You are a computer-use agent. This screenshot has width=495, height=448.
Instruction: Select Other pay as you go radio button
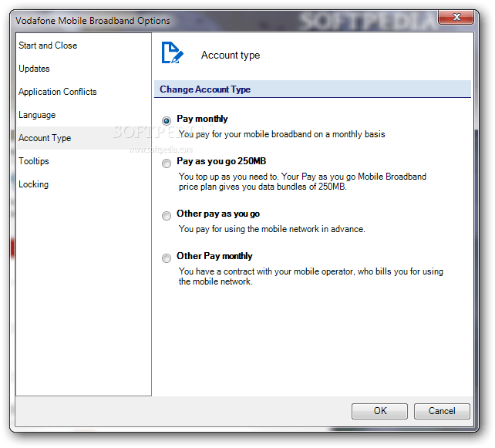(x=167, y=216)
